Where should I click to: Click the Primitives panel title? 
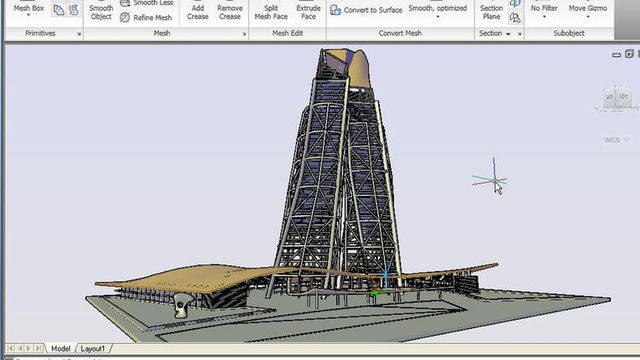click(40, 33)
